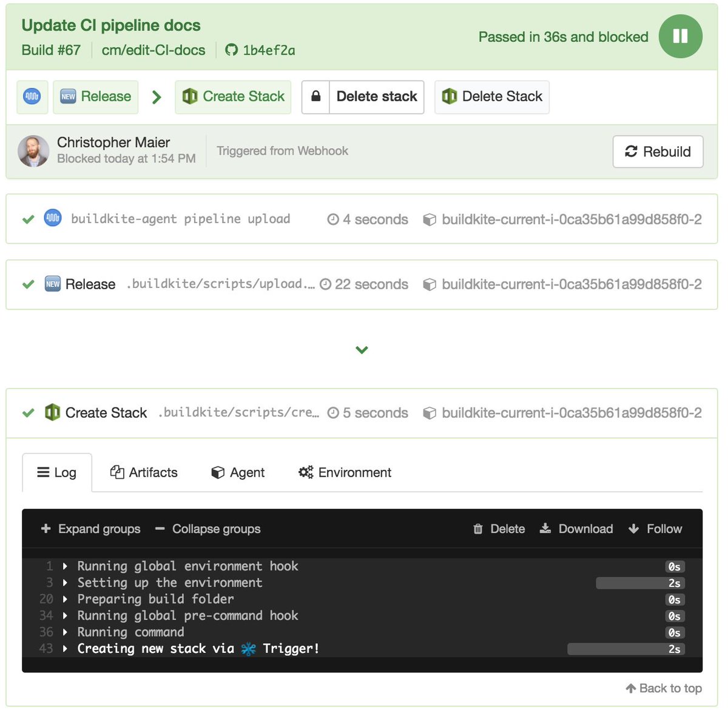This screenshot has height=710, width=728.
Task: Open the Build #67 link
Action: tap(51, 50)
